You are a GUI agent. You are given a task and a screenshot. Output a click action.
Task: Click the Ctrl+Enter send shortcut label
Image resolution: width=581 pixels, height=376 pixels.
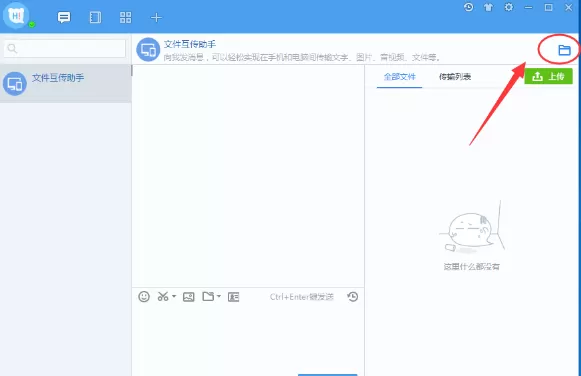click(x=302, y=297)
